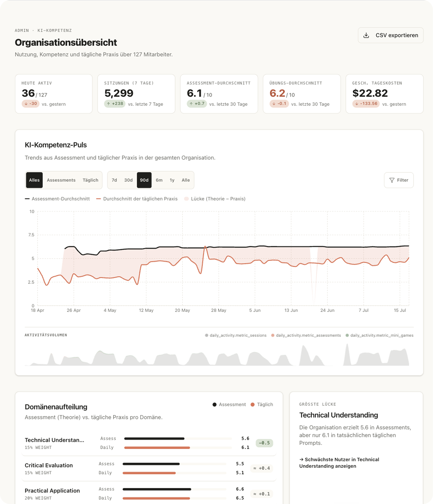Click the ≈ +0.4 gap badge
Image resolution: width=433 pixels, height=504 pixels.
[x=261, y=468]
